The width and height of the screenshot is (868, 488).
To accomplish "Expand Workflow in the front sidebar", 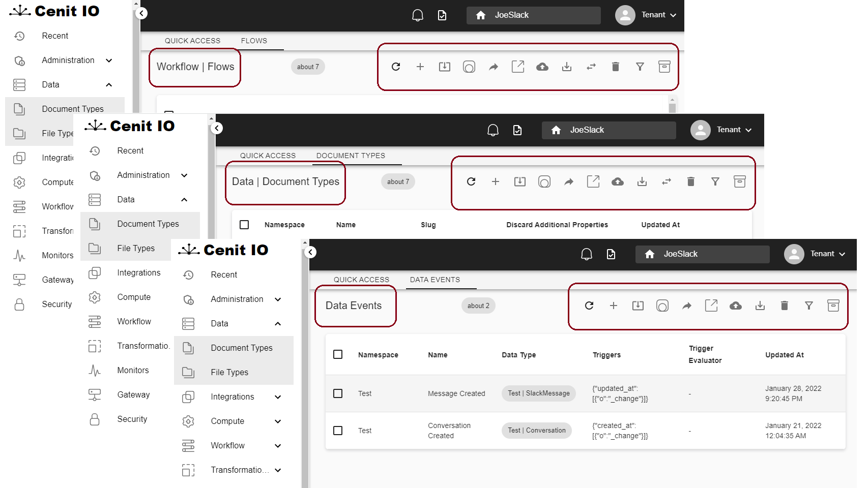I will [278, 446].
